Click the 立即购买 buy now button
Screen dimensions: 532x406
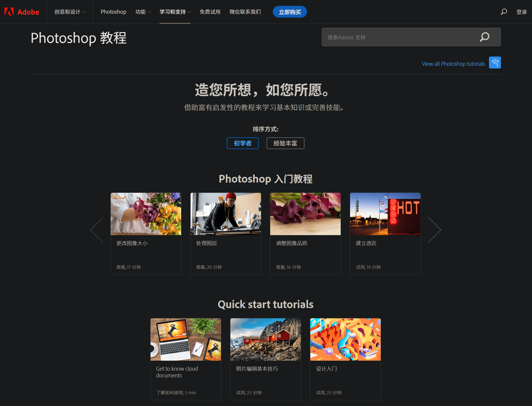tap(290, 12)
